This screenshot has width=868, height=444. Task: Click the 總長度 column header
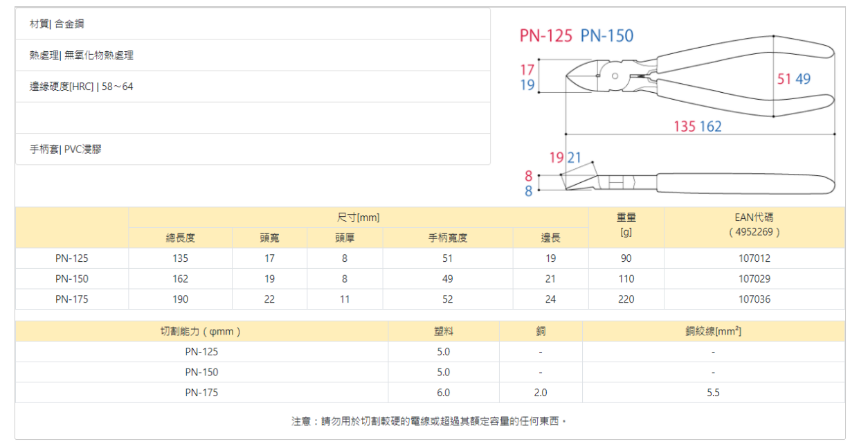180,238
